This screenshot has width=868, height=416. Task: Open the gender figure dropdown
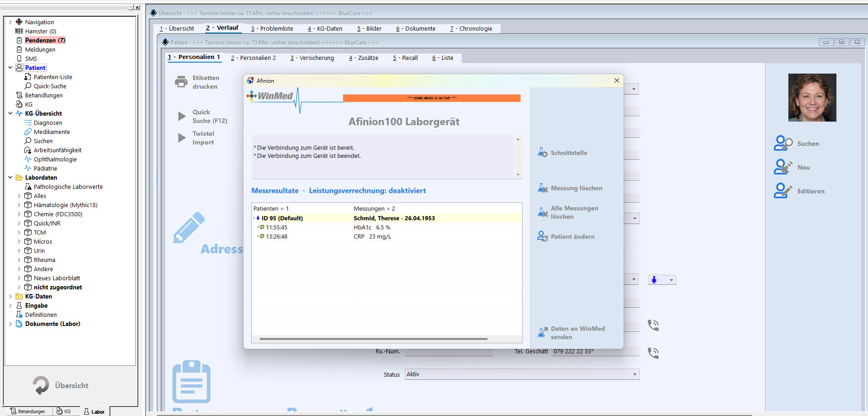(671, 280)
